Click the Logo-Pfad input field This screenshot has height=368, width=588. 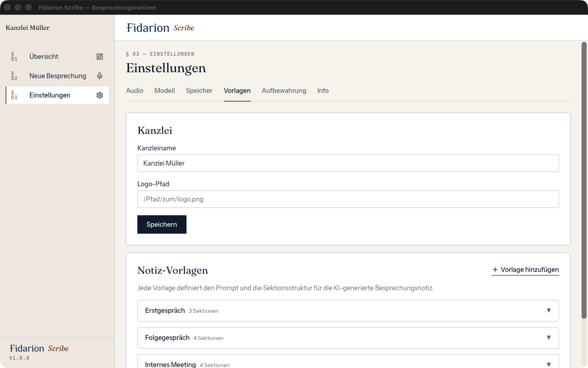tap(348, 199)
